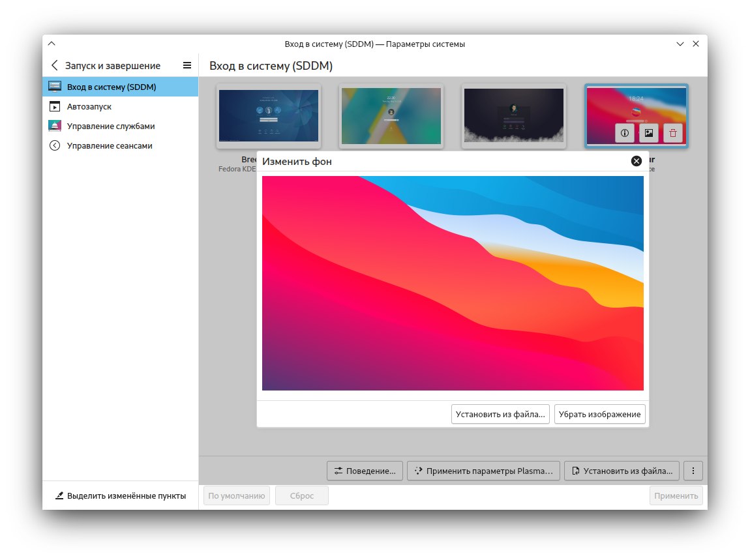The width and height of the screenshot is (750, 560).
Task: Click the window menu arrow in the title bar's left corner
Action: point(52,44)
